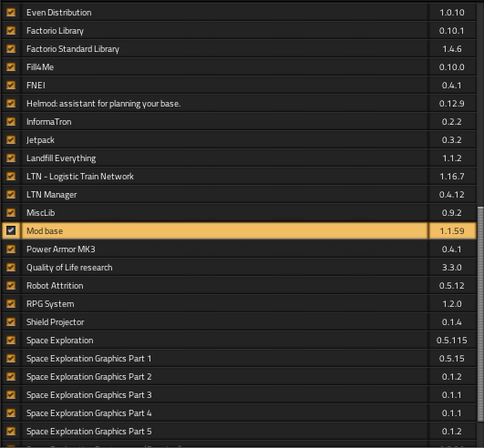Select the Robot Attrition mod name
This screenshot has height=448, width=484.
click(x=55, y=285)
